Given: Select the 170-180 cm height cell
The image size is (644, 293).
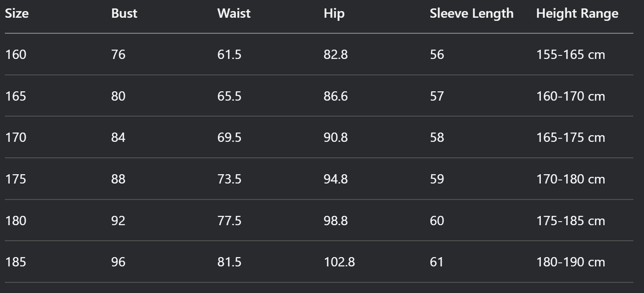Looking at the screenshot, I should point(571,179).
